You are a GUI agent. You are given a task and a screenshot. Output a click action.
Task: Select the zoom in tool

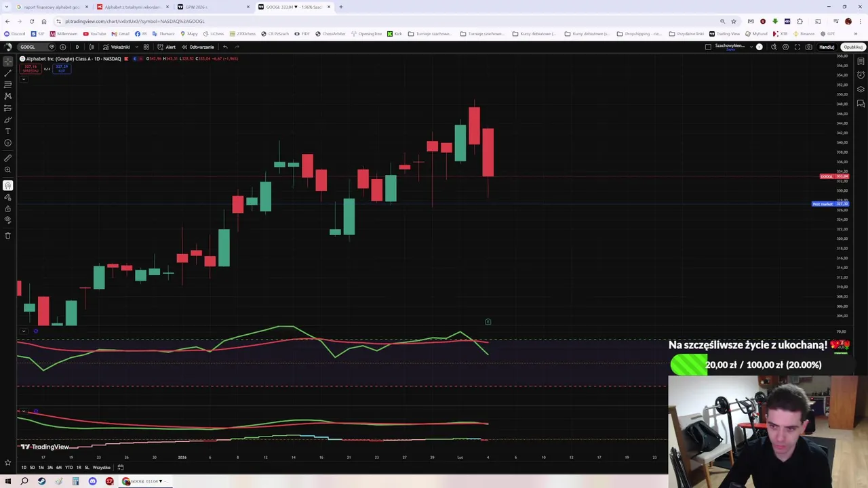(x=8, y=169)
